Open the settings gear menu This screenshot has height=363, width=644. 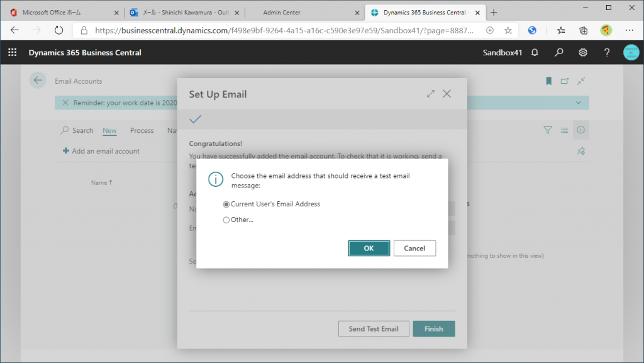(x=583, y=52)
